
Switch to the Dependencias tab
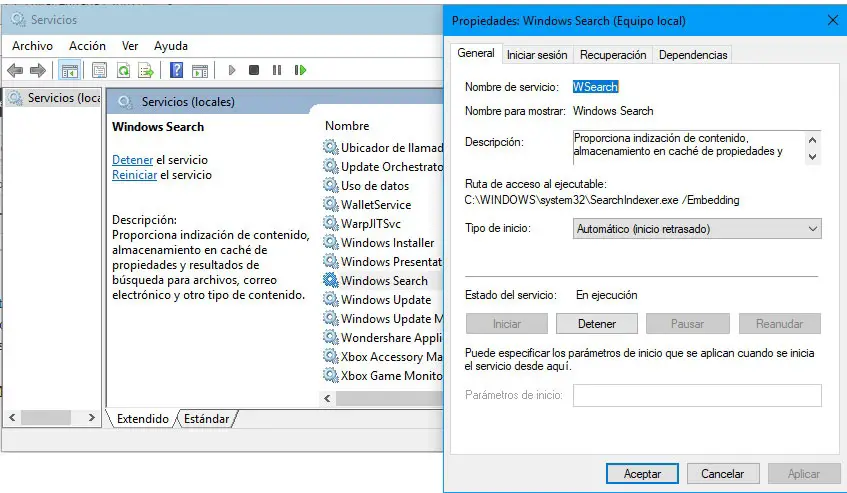tap(693, 55)
